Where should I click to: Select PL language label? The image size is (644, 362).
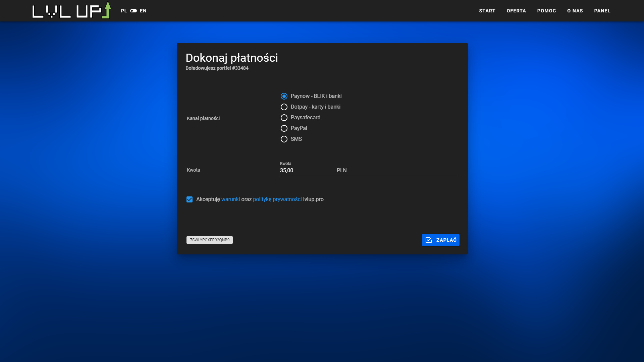pyautogui.click(x=124, y=11)
